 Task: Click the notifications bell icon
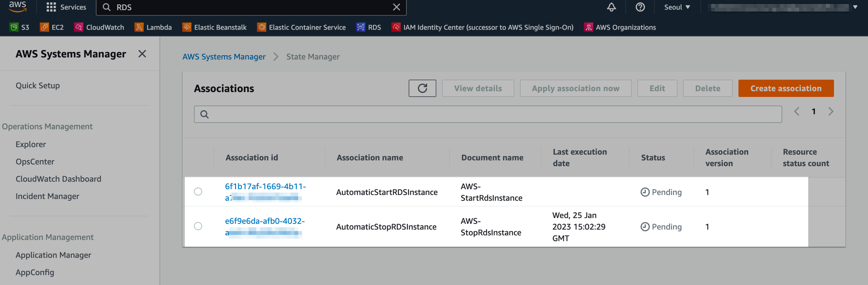pos(611,7)
